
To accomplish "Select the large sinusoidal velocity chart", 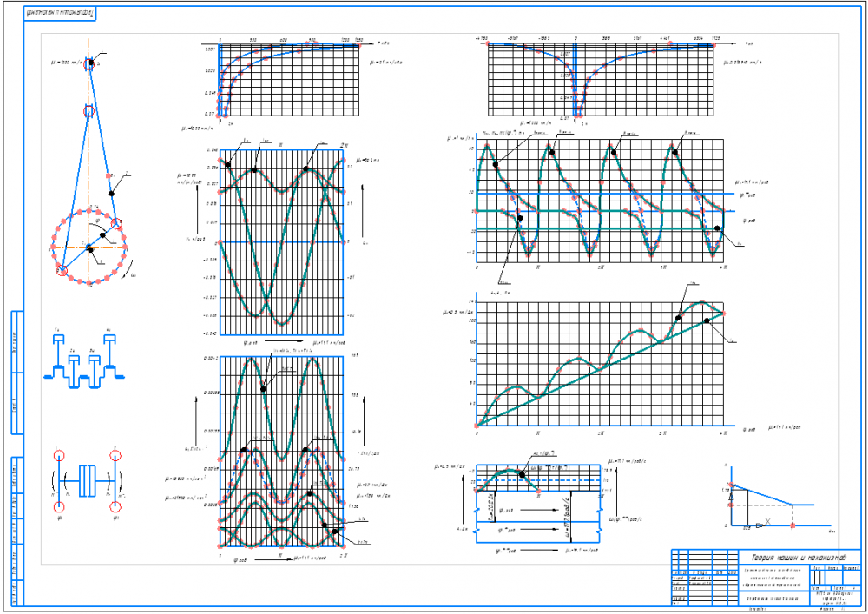I will coord(282,241).
